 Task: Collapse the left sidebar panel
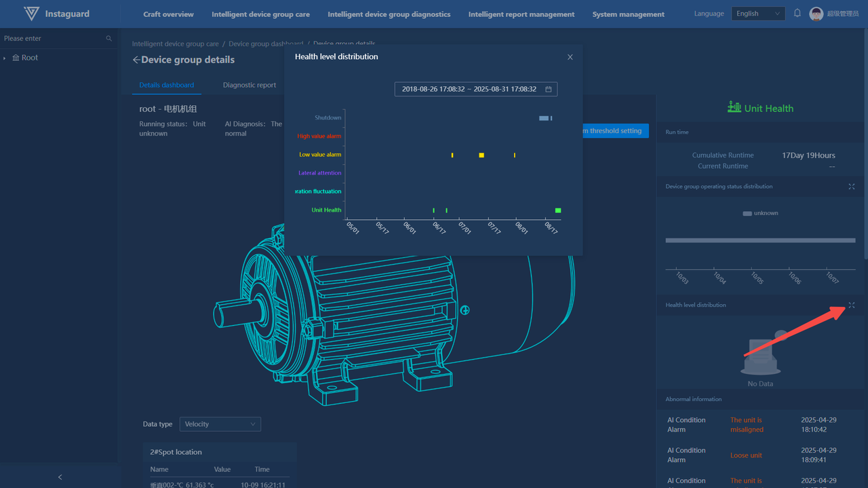pos(60,477)
